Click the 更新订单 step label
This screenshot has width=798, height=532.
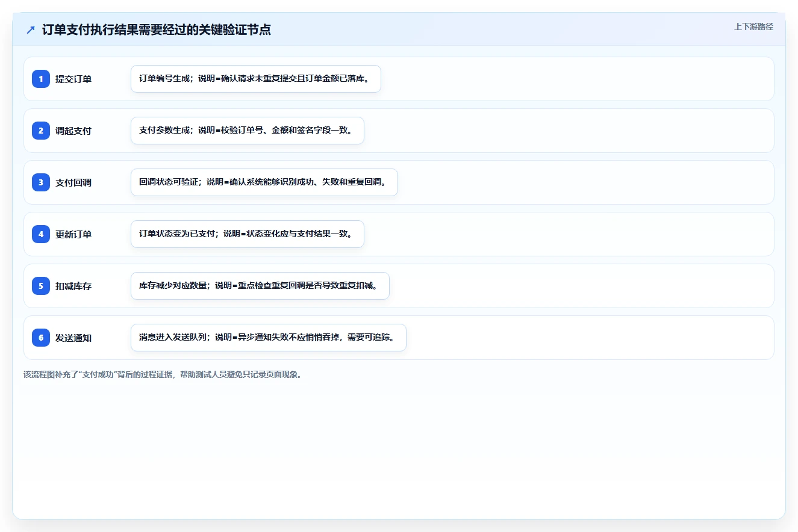73,234
